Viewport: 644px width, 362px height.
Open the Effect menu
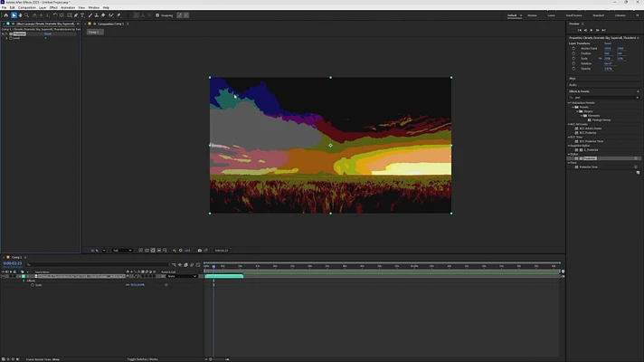coord(53,7)
